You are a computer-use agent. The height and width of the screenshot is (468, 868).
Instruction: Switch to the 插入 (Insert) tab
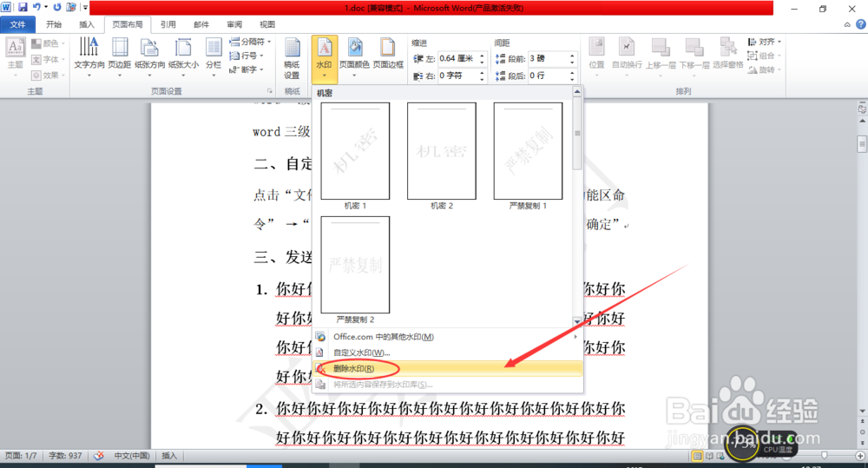(x=86, y=24)
